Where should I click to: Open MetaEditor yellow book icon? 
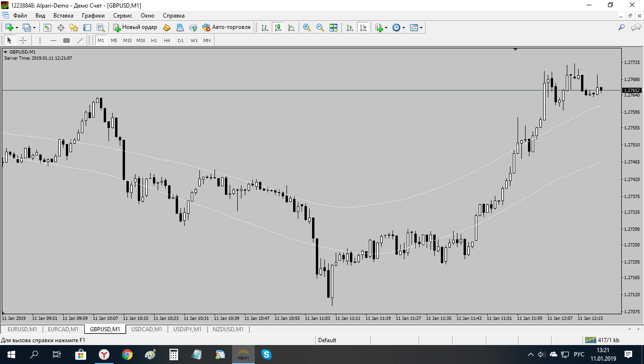coord(167,27)
